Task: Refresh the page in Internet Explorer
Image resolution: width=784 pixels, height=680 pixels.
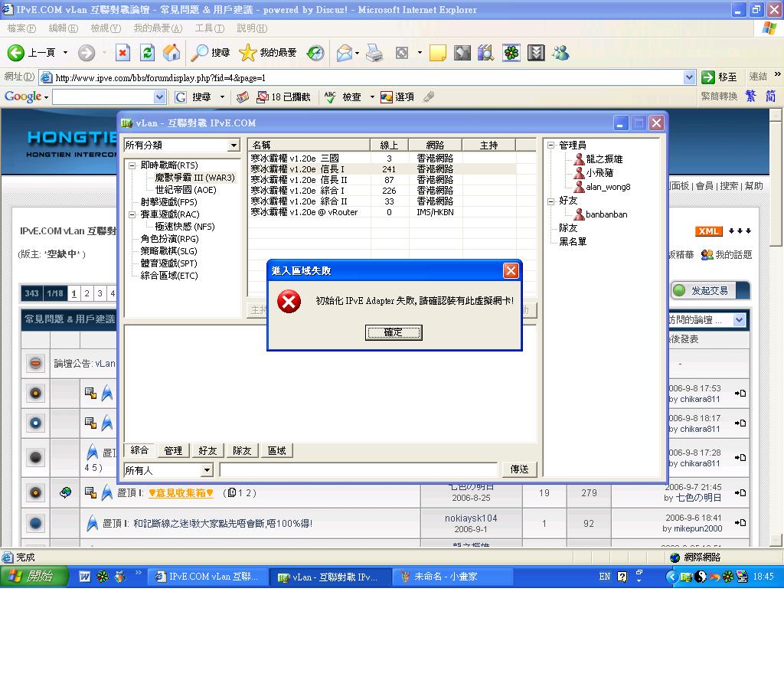Action: 148,53
